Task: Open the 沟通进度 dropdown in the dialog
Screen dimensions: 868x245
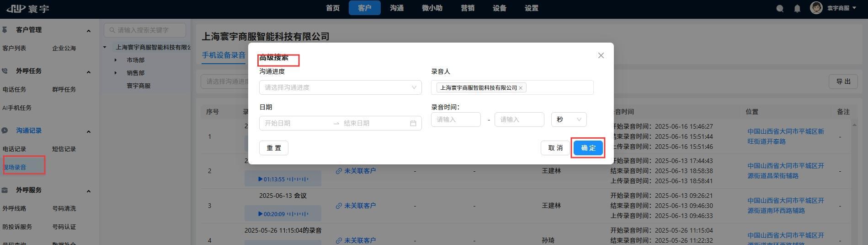Action: coord(341,87)
